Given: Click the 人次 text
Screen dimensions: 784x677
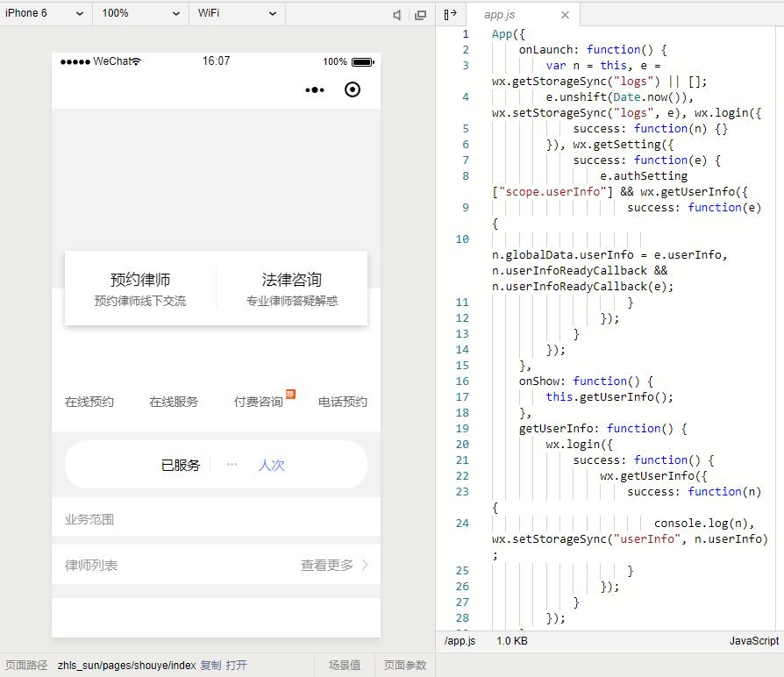Looking at the screenshot, I should 271,466.
